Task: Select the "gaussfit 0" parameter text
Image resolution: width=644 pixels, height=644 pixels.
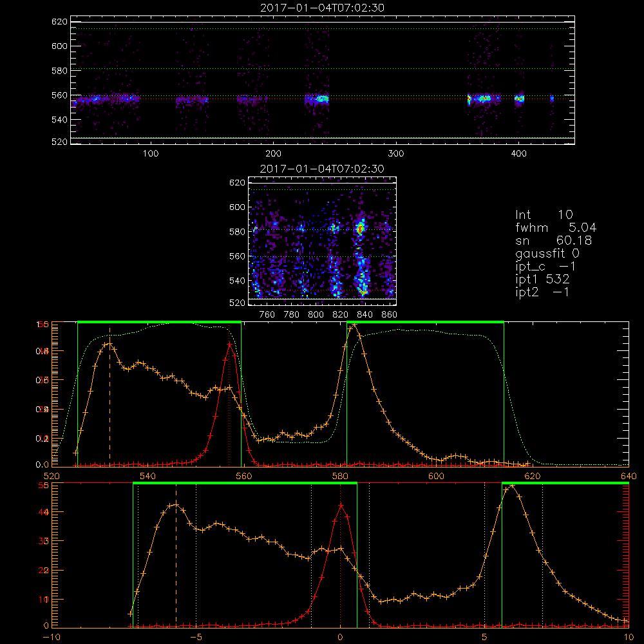Action: [547, 253]
